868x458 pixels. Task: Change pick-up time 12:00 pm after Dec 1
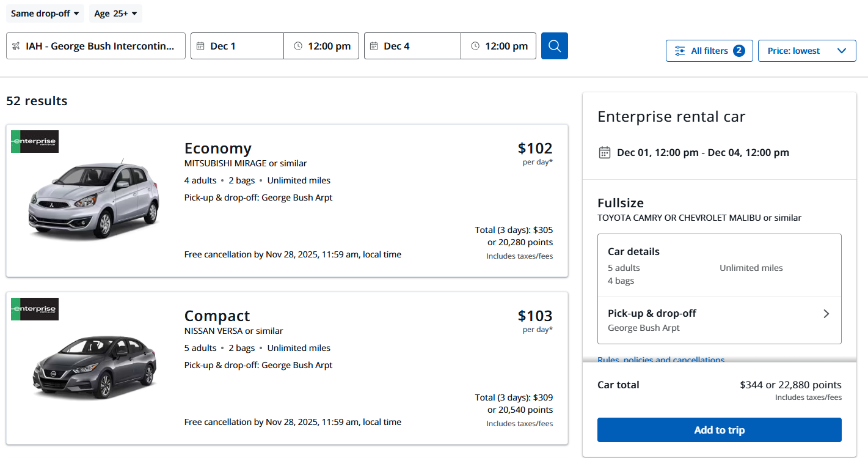click(321, 46)
